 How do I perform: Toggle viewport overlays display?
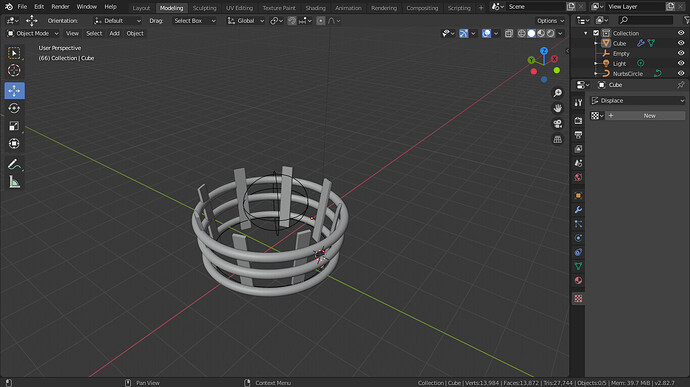point(486,33)
